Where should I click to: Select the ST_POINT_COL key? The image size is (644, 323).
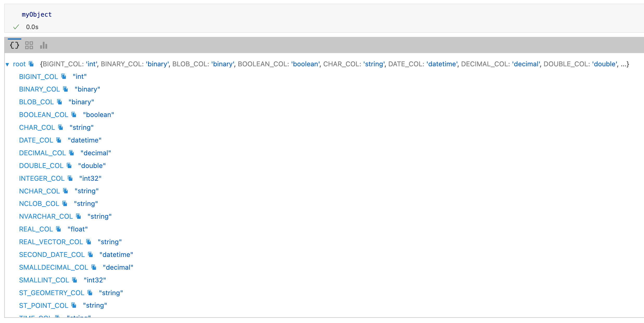click(43, 306)
